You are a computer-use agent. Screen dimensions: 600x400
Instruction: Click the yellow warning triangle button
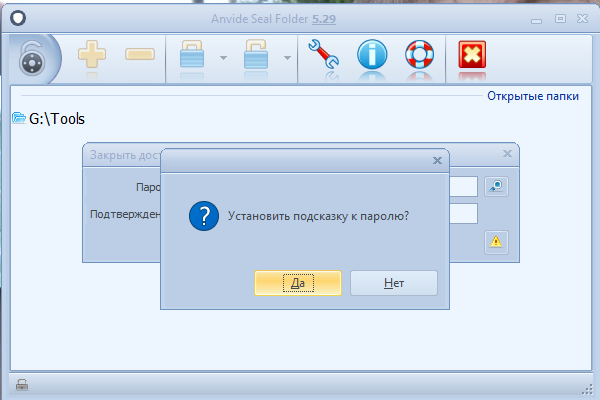(497, 240)
